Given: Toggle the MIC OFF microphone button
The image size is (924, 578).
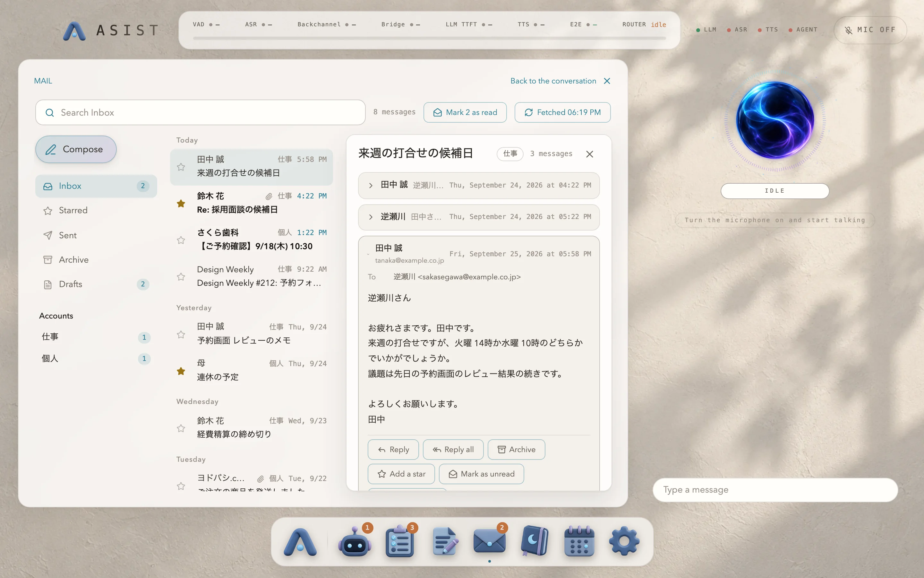Looking at the screenshot, I should pyautogui.click(x=870, y=30).
